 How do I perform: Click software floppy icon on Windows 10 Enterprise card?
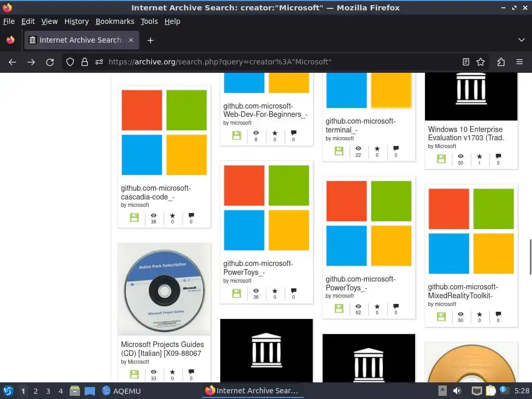tap(442, 159)
